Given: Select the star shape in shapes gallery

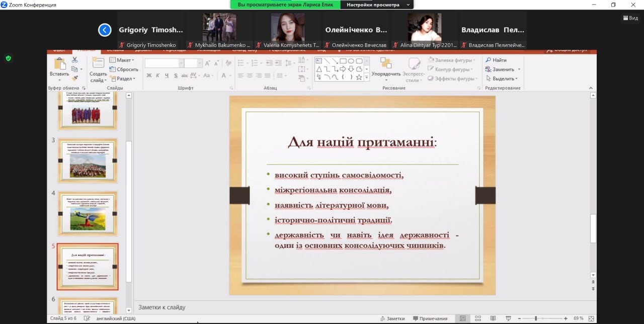Looking at the screenshot, I should click(359, 77).
